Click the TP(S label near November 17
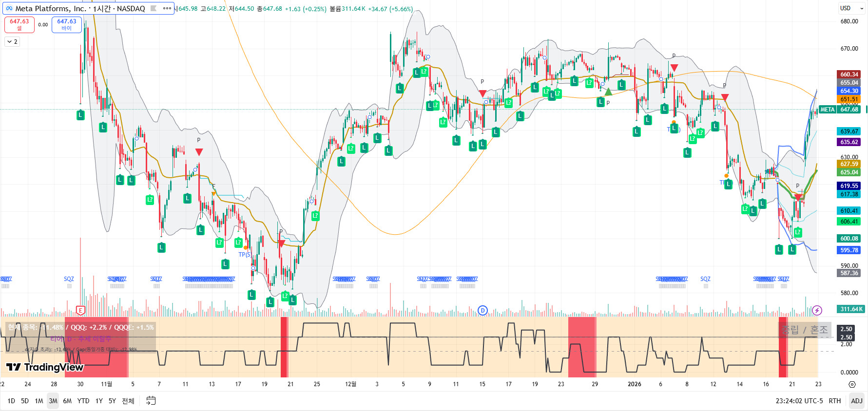Screen dimensions: 868x411 pos(244,254)
